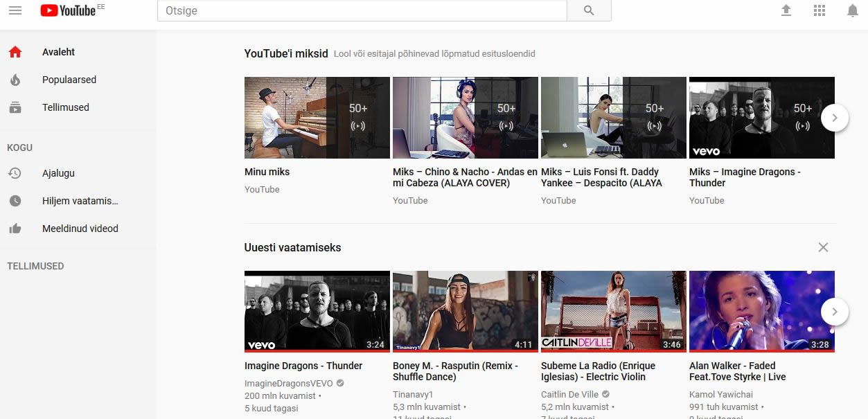Viewport: 868px width, 419px height.
Task: Open Chino & Nacho mix thumbnail
Action: 466,118
